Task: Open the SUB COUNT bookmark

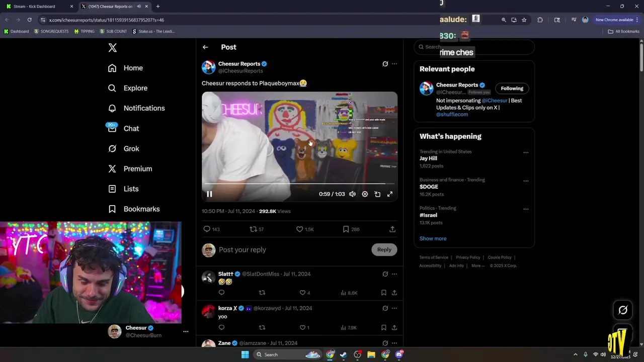Action: click(113, 32)
